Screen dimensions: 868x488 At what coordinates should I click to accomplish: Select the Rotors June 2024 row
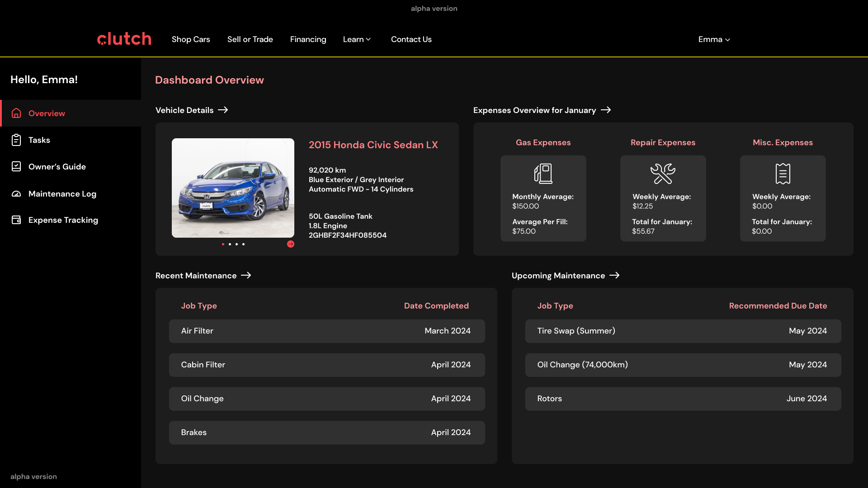(683, 399)
